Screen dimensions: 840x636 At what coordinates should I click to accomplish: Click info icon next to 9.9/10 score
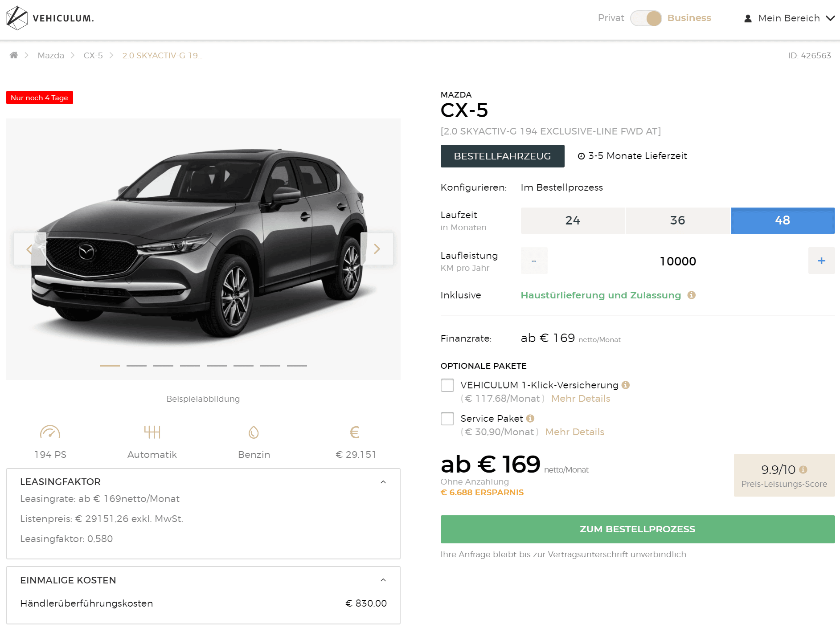(803, 469)
